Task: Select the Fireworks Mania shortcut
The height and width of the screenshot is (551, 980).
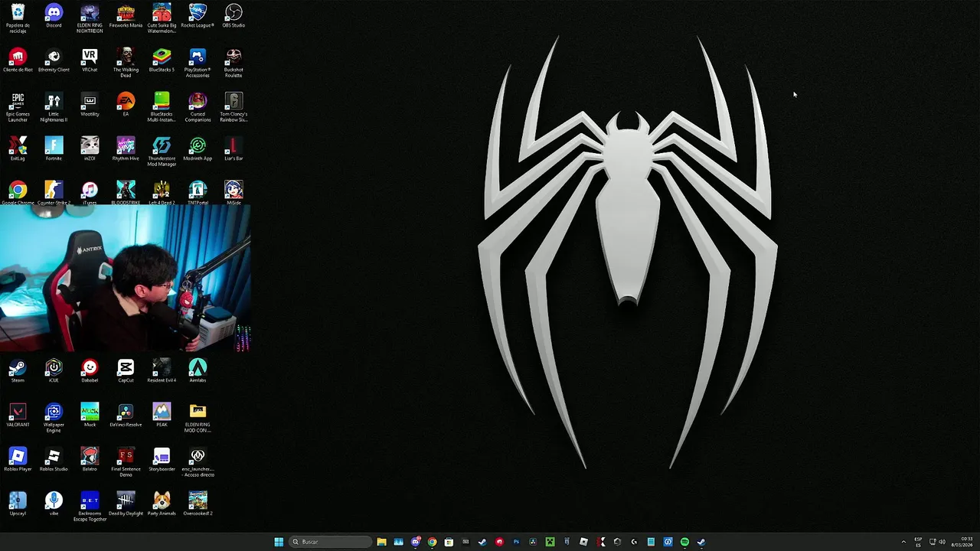Action: 126,16
